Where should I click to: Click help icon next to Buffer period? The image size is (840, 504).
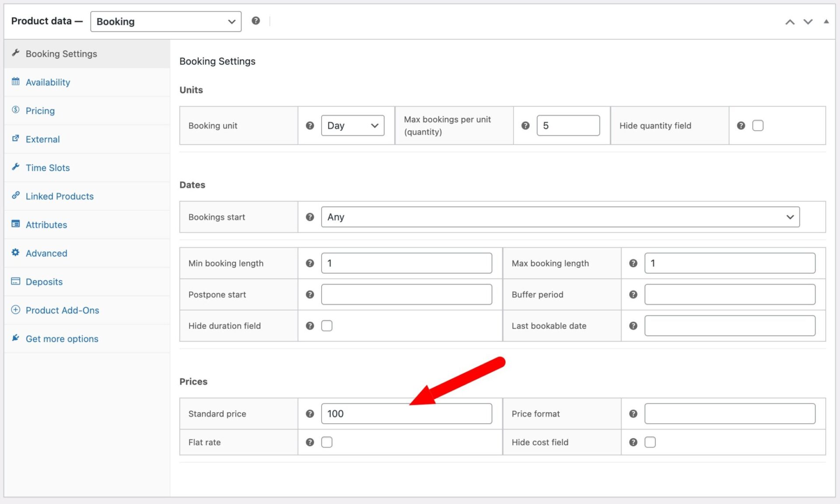pyautogui.click(x=633, y=294)
